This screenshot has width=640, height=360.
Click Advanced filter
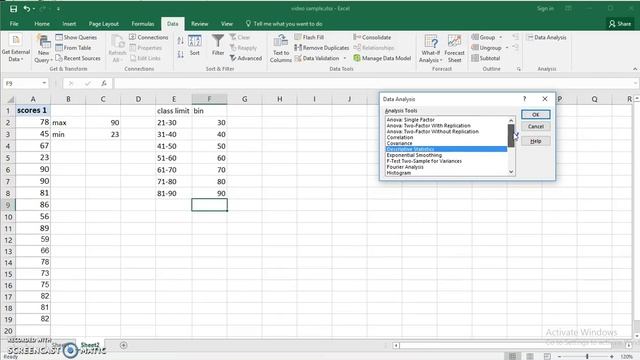(246, 58)
